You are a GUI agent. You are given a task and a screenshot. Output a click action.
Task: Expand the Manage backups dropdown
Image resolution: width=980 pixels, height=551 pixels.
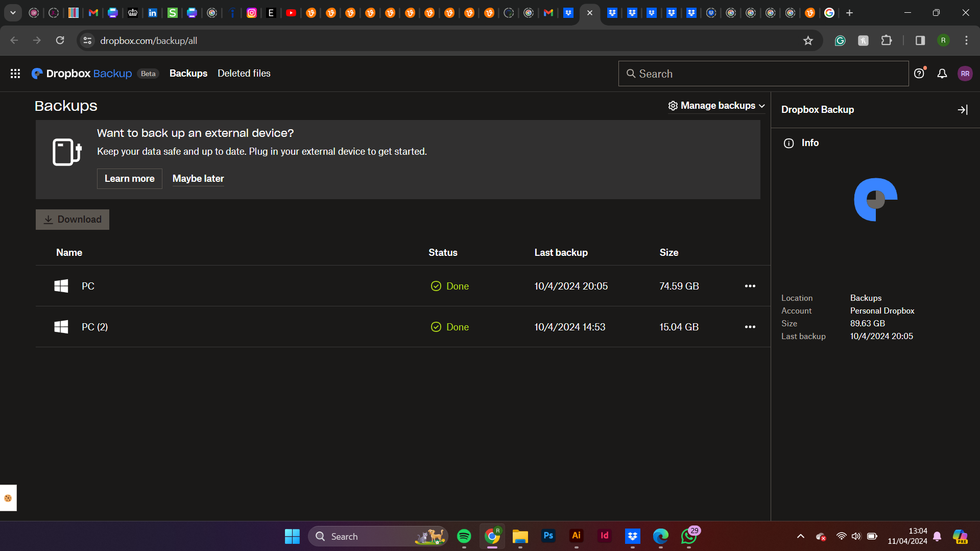coord(716,106)
